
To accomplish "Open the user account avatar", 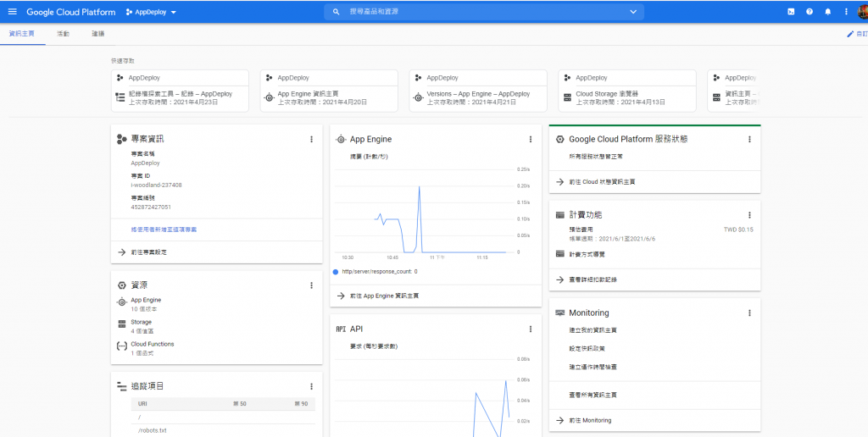I will pyautogui.click(x=862, y=12).
